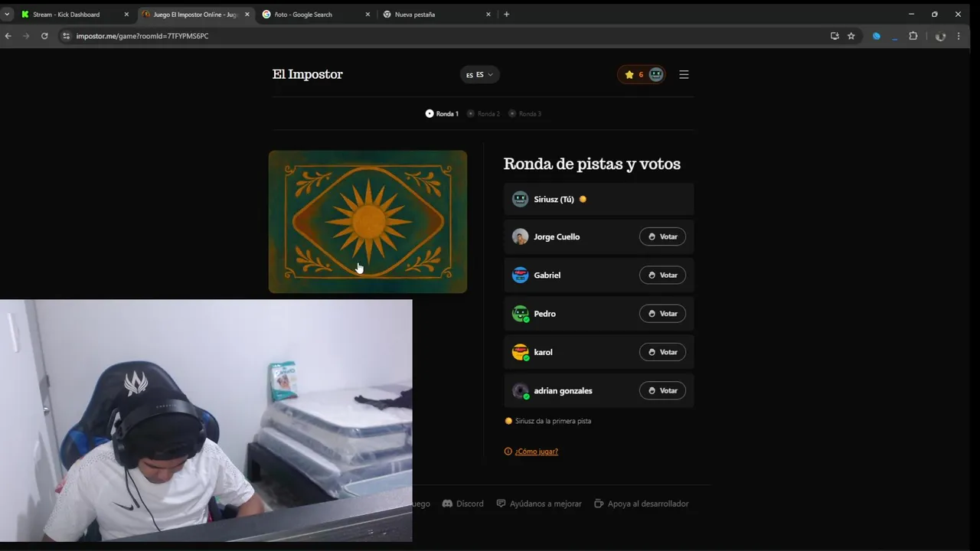
Task: Click the El Impostor logo title
Action: [307, 74]
